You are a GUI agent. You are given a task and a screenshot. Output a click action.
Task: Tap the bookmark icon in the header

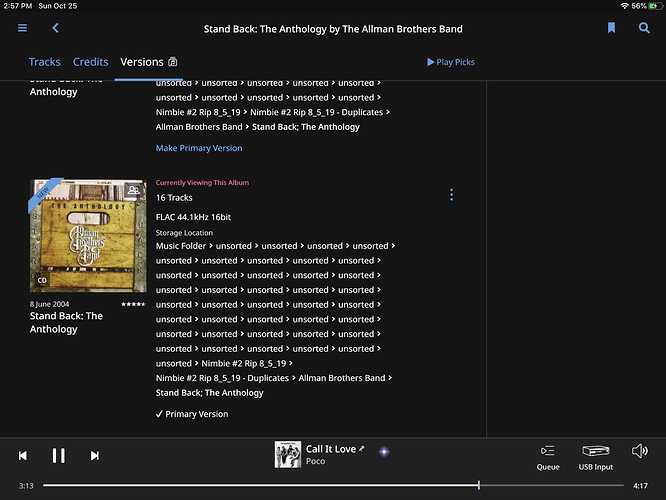611,28
